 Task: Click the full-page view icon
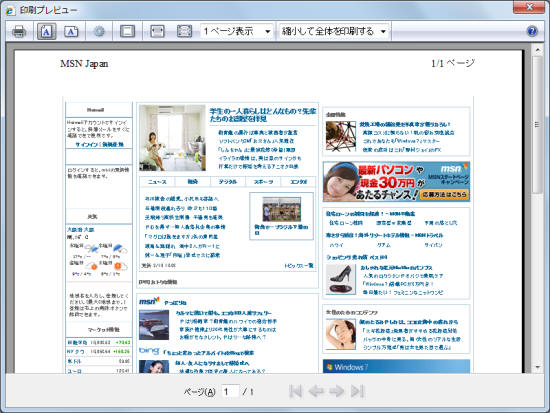click(185, 32)
